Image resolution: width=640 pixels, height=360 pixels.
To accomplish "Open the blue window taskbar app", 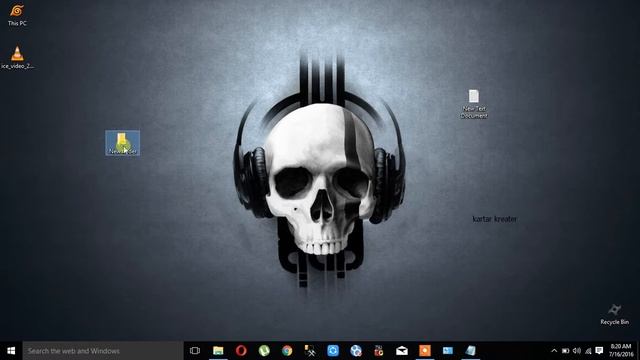I will click(x=448, y=351).
